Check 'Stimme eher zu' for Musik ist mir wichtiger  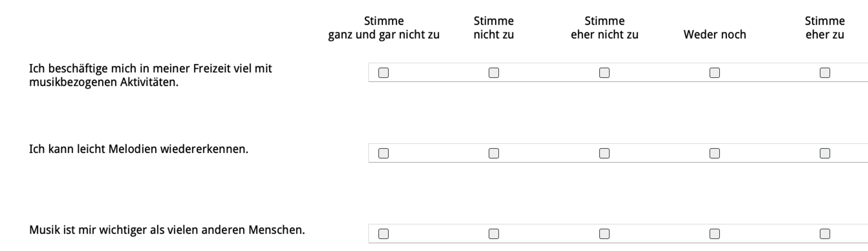[x=825, y=234]
